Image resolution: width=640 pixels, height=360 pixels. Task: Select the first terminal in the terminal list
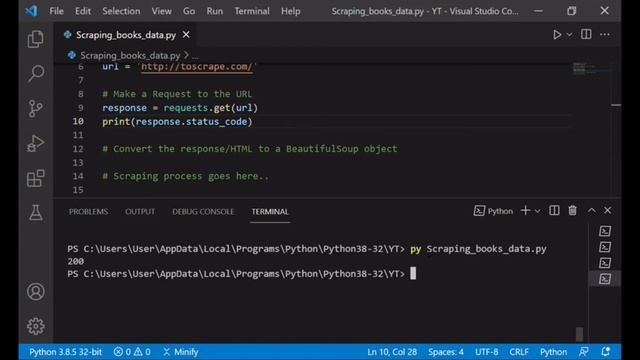tap(605, 231)
